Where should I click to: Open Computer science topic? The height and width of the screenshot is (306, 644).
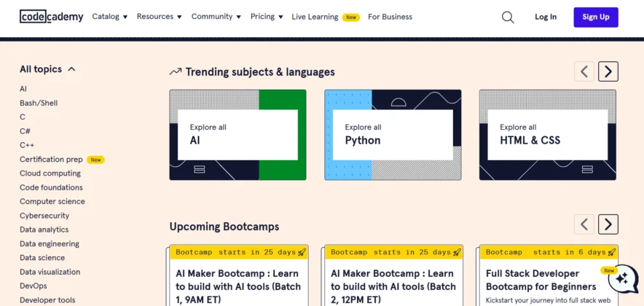click(x=52, y=201)
